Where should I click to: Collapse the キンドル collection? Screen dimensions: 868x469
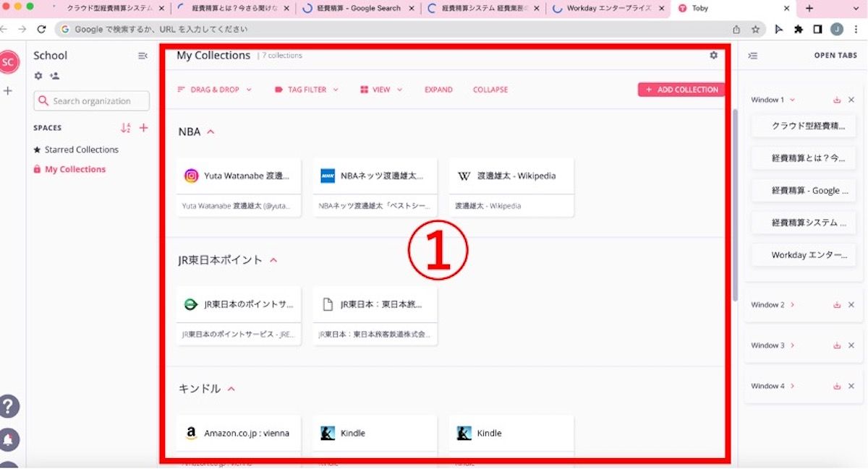[231, 389]
